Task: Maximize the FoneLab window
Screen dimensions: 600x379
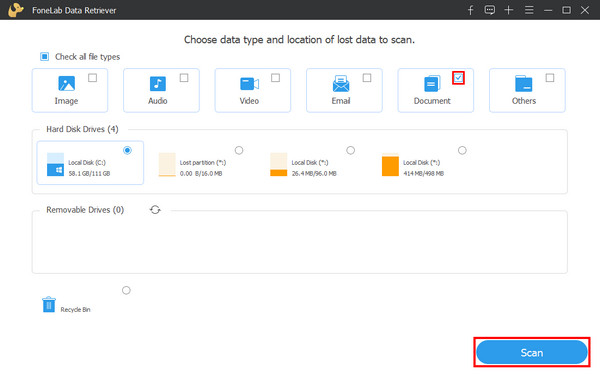Action: (x=566, y=10)
